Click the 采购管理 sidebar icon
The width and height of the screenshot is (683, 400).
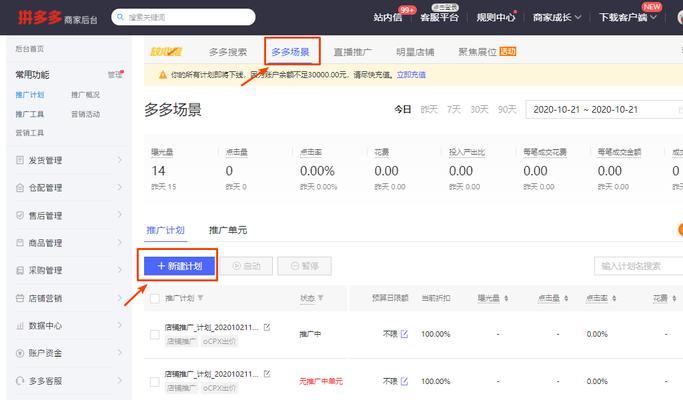(20, 271)
